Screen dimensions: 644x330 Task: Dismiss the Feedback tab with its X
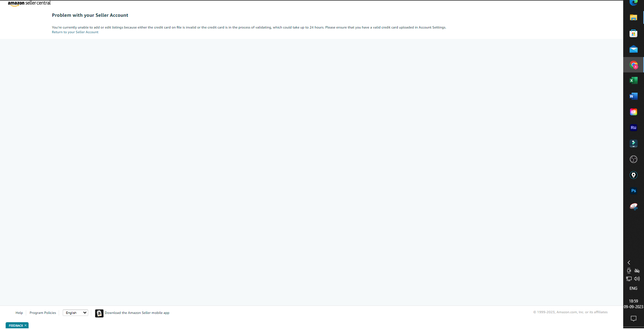coord(25,325)
